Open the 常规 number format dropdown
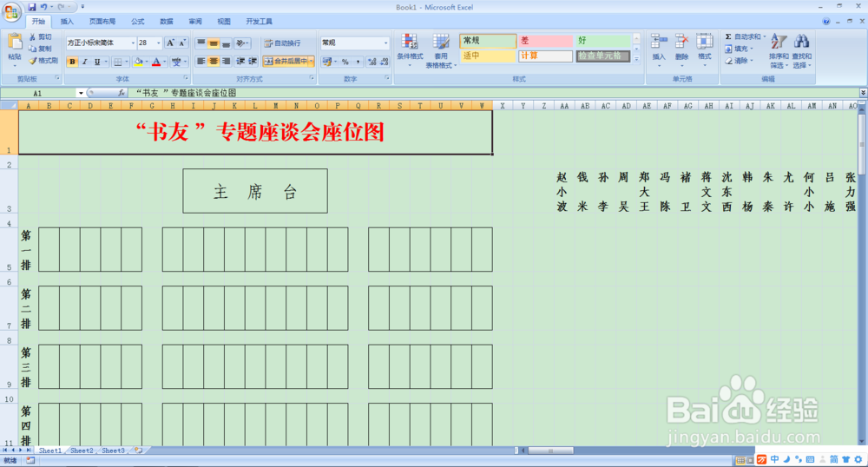 tap(386, 43)
